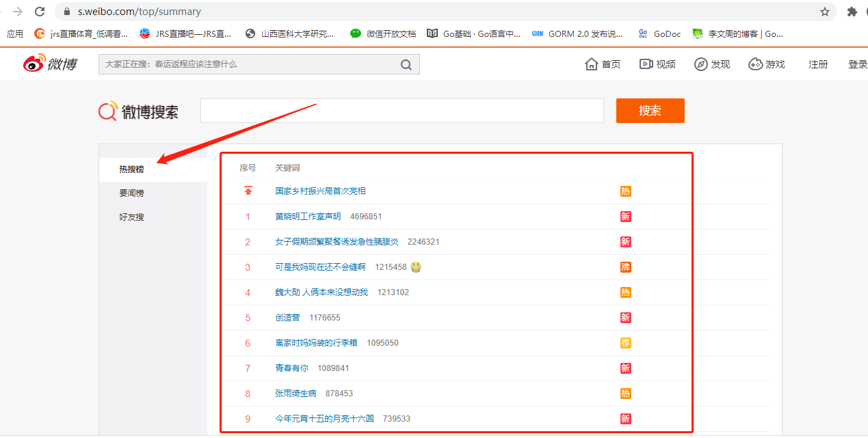Open 可是我妈现在还不会缝啊 topic
Viewport: 868px width, 438px height.
(320, 267)
